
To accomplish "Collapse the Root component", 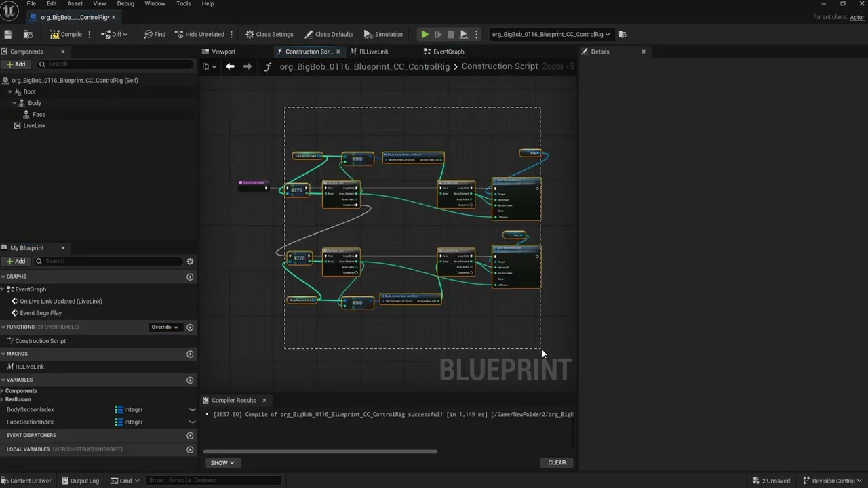I will pos(11,92).
